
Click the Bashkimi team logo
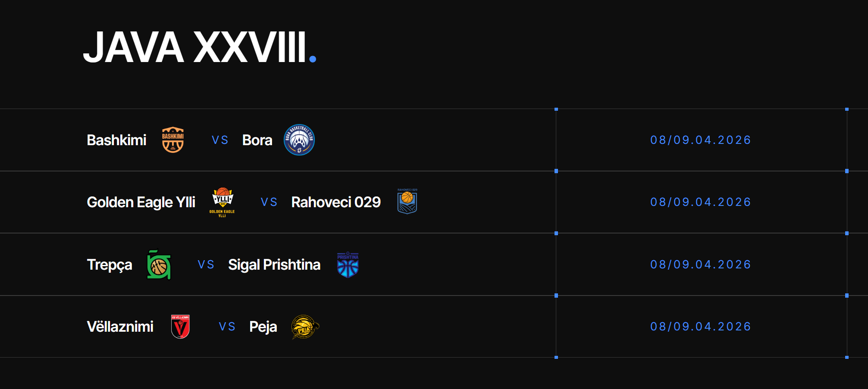point(173,140)
